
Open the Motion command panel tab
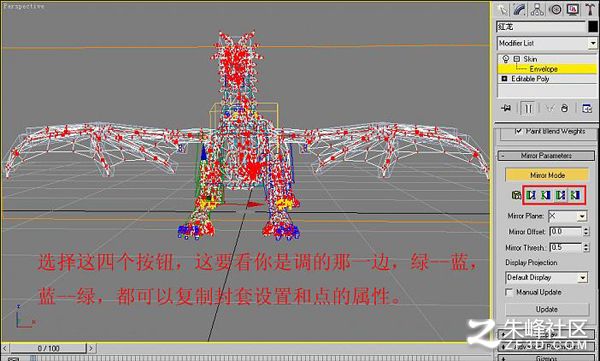(555, 9)
